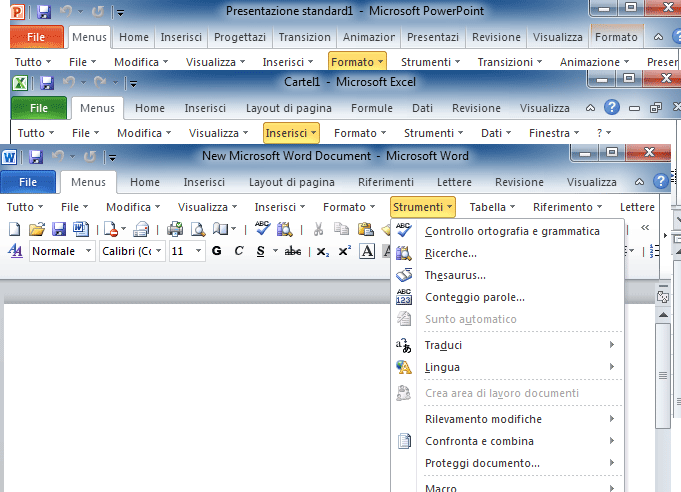Image resolution: width=681 pixels, height=492 pixels.
Task: Switch to Formule tab in Excel
Action: 372,108
